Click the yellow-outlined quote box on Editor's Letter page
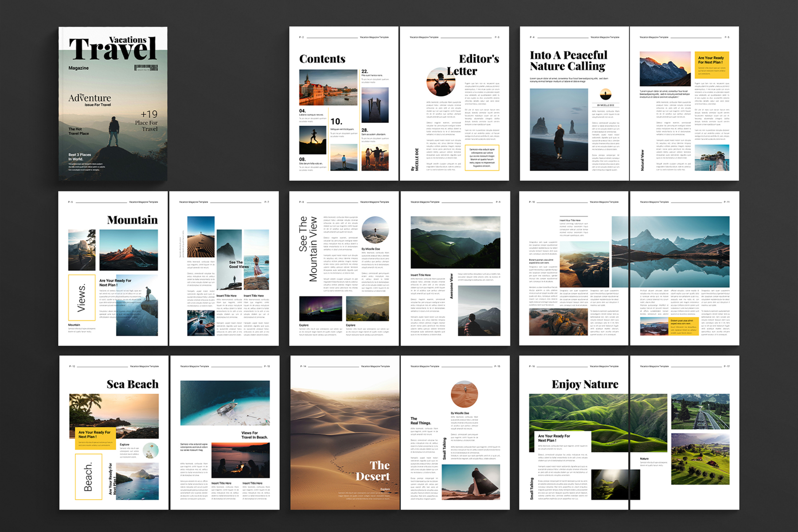Screen dimensions: 798x532 [481, 157]
